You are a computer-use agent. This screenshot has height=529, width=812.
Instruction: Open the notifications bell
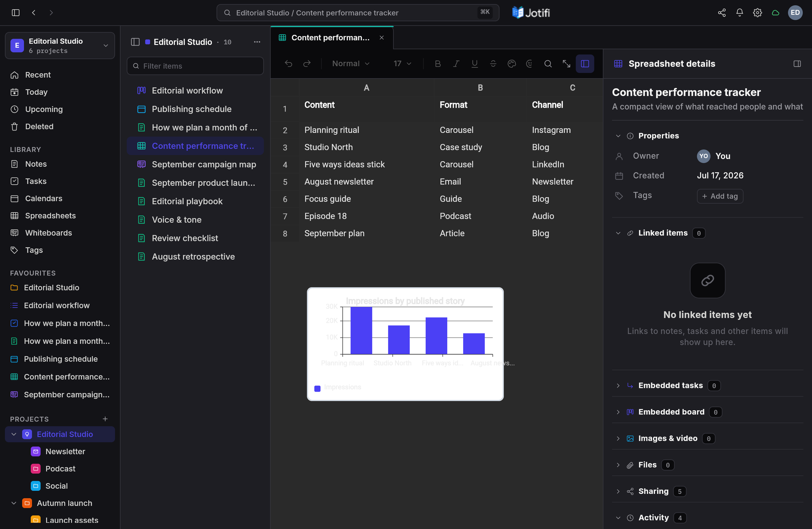[x=739, y=13]
